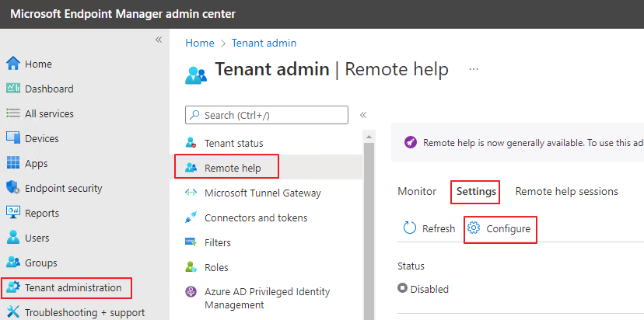Image resolution: width=644 pixels, height=320 pixels.
Task: Select the Devices monitor icon
Action: click(x=13, y=137)
